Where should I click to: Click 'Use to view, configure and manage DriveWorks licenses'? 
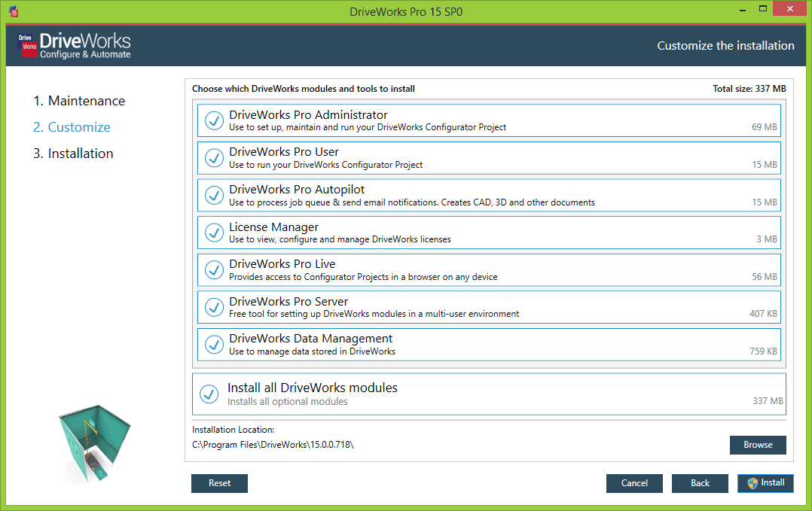340,239
